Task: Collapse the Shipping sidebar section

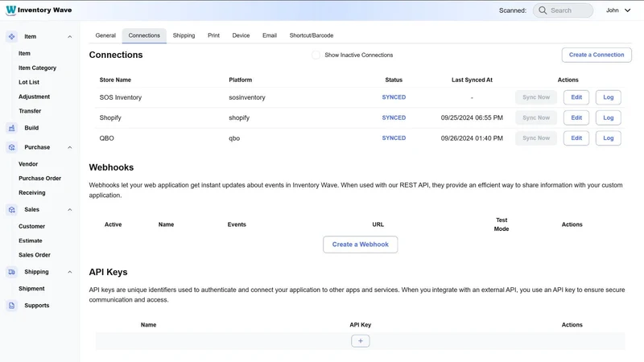Action: [70, 272]
